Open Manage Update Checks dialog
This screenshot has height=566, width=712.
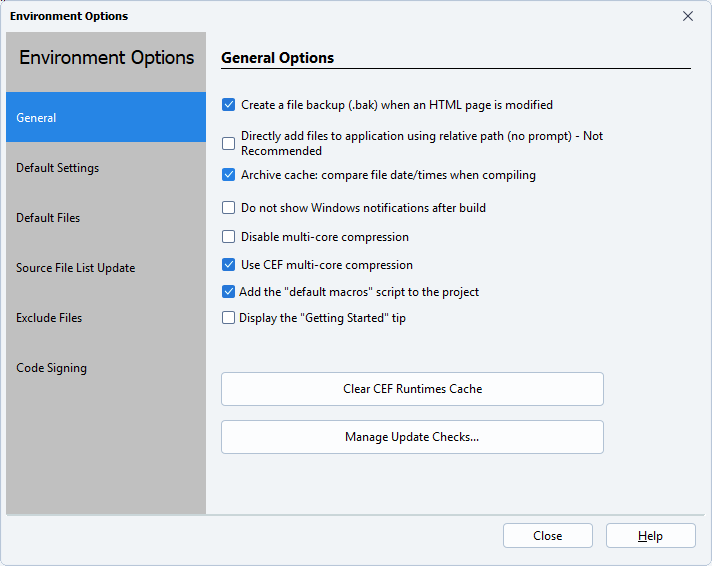click(412, 437)
